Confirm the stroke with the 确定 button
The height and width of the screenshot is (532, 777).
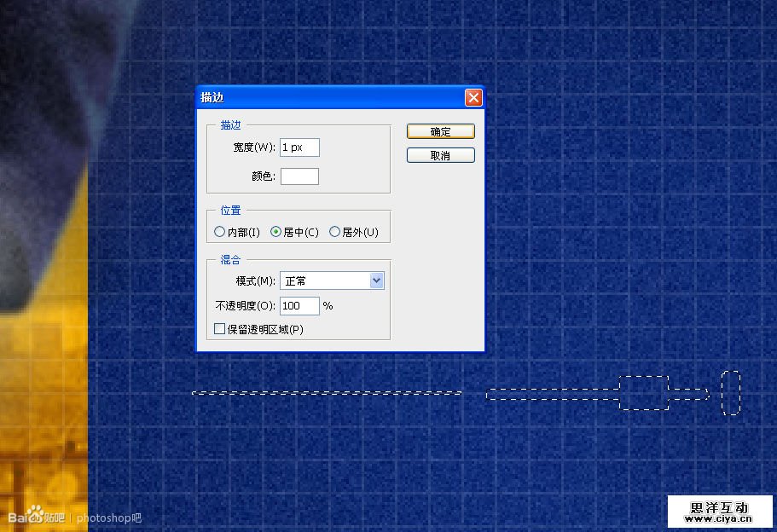pyautogui.click(x=440, y=132)
